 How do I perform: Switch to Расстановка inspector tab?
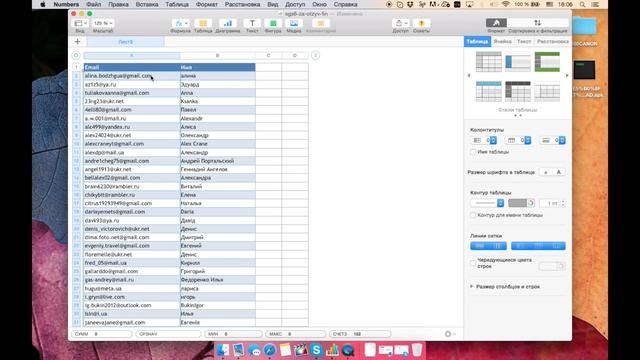pyautogui.click(x=553, y=42)
